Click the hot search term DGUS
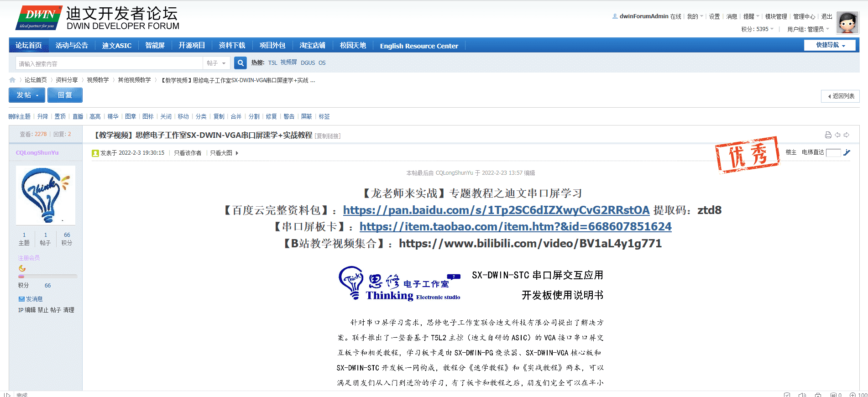Image resolution: width=868 pixels, height=397 pixels. click(x=308, y=63)
